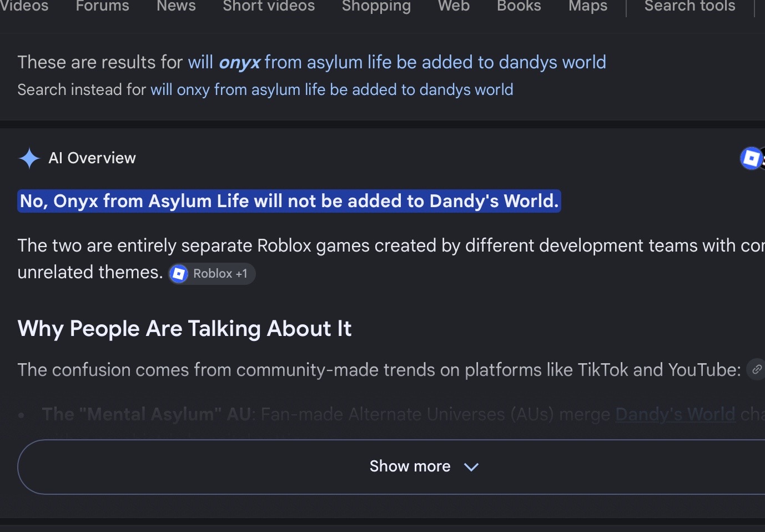Go to the Shopping tab
Viewport: 765px width, 532px height.
point(376,7)
